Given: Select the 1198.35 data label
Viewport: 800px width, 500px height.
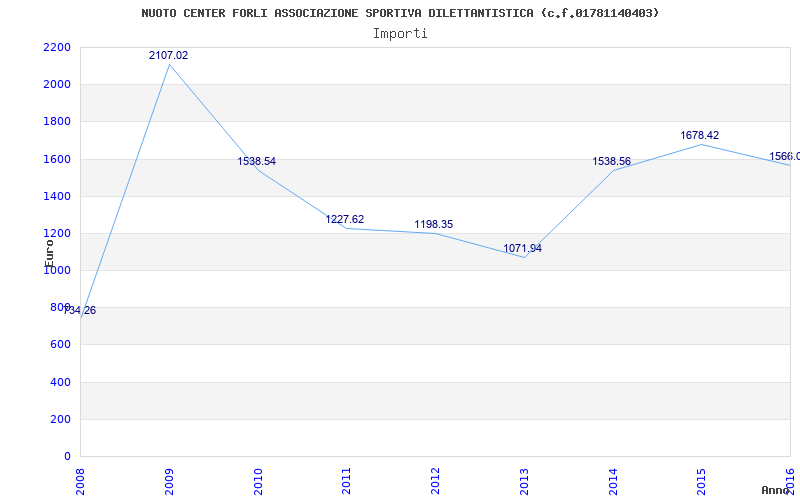Looking at the screenshot, I should [x=434, y=224].
